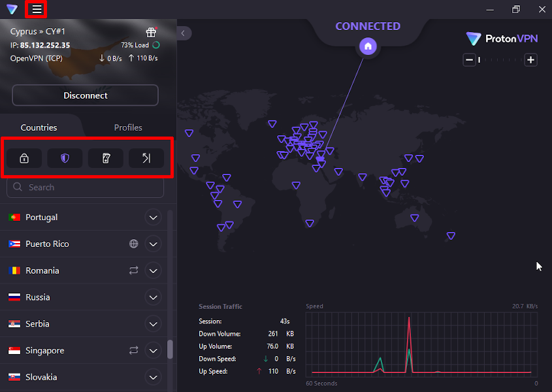The width and height of the screenshot is (552, 392).
Task: Click the globe icon beside Puerto Rico
Action: [134, 244]
